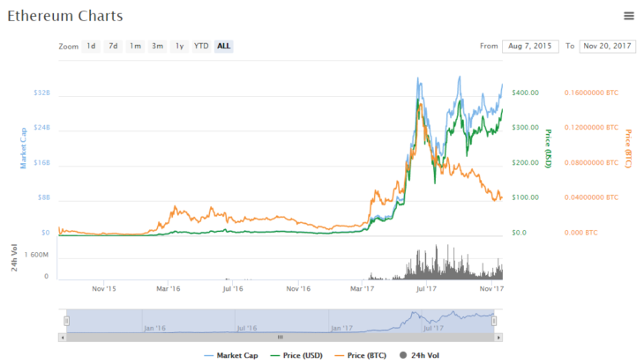This screenshot has height=364, width=644.
Task: Click the $24B market cap axis label
Action: click(41, 128)
